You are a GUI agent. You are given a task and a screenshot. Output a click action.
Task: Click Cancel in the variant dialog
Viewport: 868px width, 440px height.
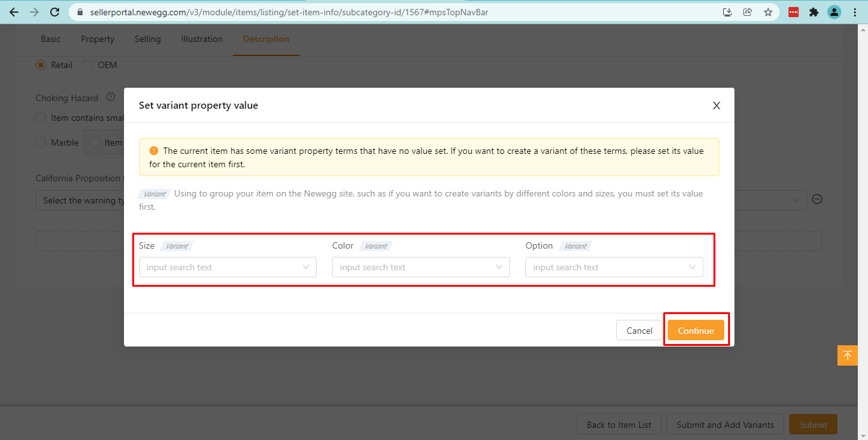tap(639, 330)
